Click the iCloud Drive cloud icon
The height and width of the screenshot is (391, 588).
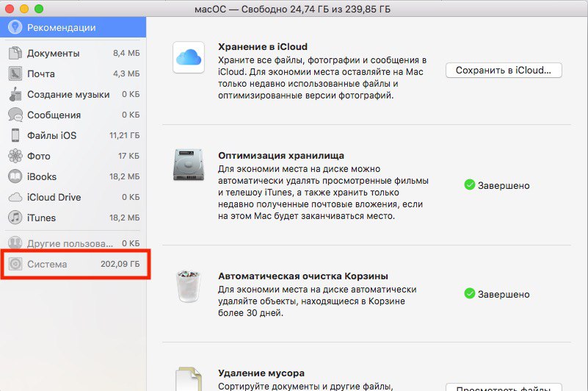[15, 197]
